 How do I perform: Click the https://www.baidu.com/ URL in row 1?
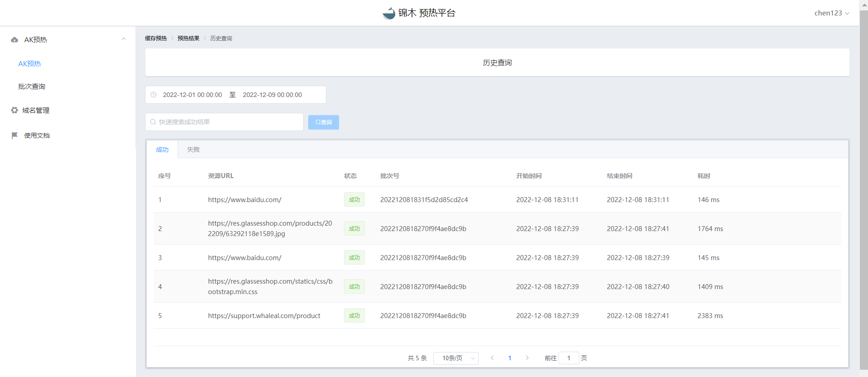pyautogui.click(x=245, y=200)
